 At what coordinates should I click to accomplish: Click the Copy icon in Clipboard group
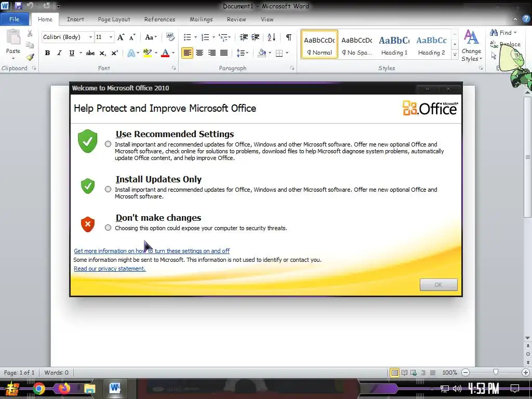tap(30, 45)
